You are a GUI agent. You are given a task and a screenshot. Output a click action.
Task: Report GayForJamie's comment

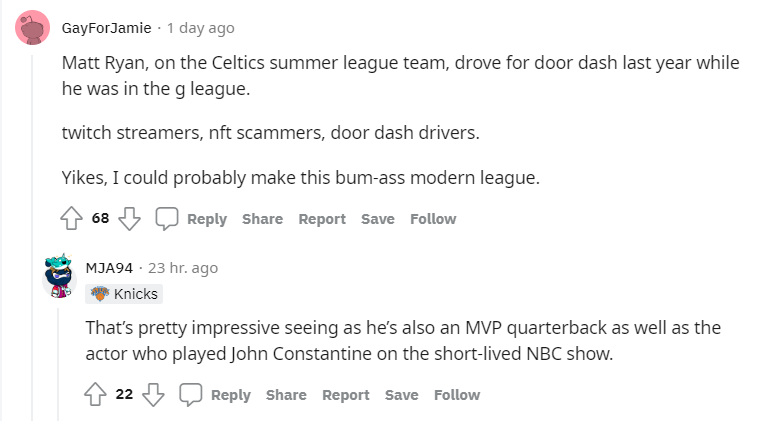[322, 219]
